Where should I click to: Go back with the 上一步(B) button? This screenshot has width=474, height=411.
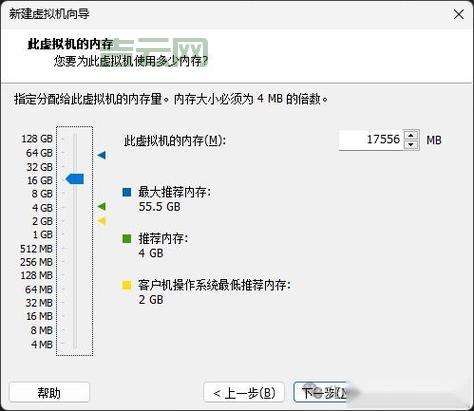click(x=244, y=393)
